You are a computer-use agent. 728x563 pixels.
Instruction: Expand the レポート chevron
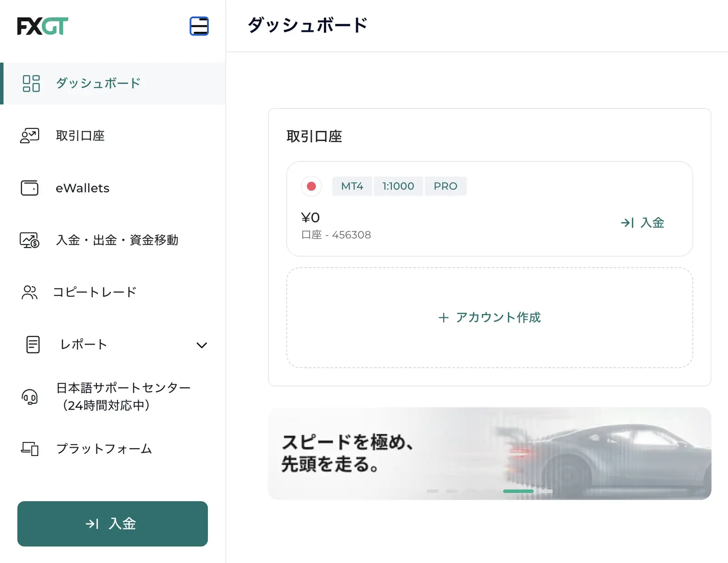pyautogui.click(x=202, y=345)
